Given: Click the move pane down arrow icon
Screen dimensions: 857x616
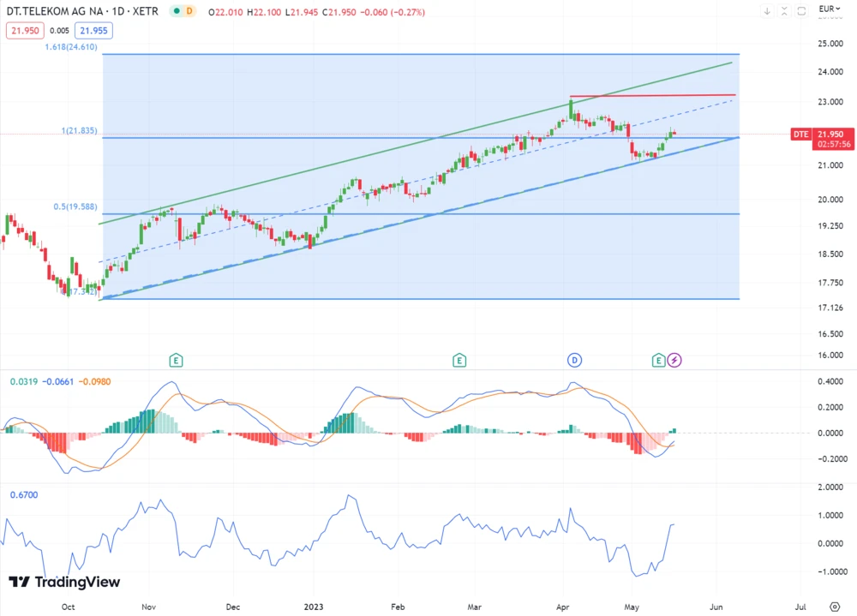Looking at the screenshot, I should tap(767, 11).
